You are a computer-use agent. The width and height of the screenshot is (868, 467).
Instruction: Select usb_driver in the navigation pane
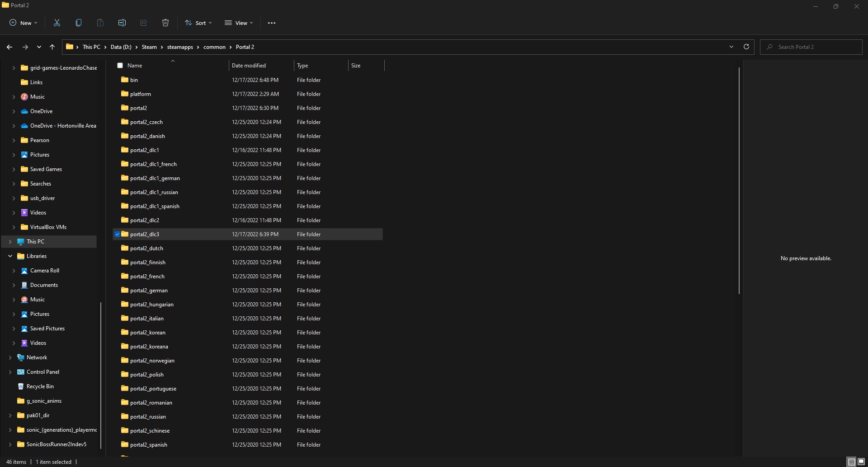(x=42, y=198)
